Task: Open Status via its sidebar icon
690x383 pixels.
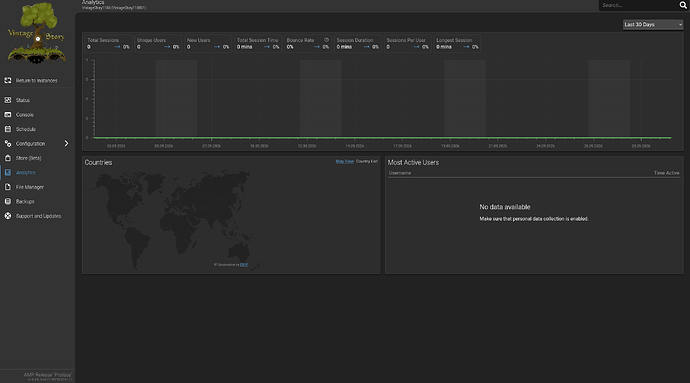Action: [x=7, y=100]
